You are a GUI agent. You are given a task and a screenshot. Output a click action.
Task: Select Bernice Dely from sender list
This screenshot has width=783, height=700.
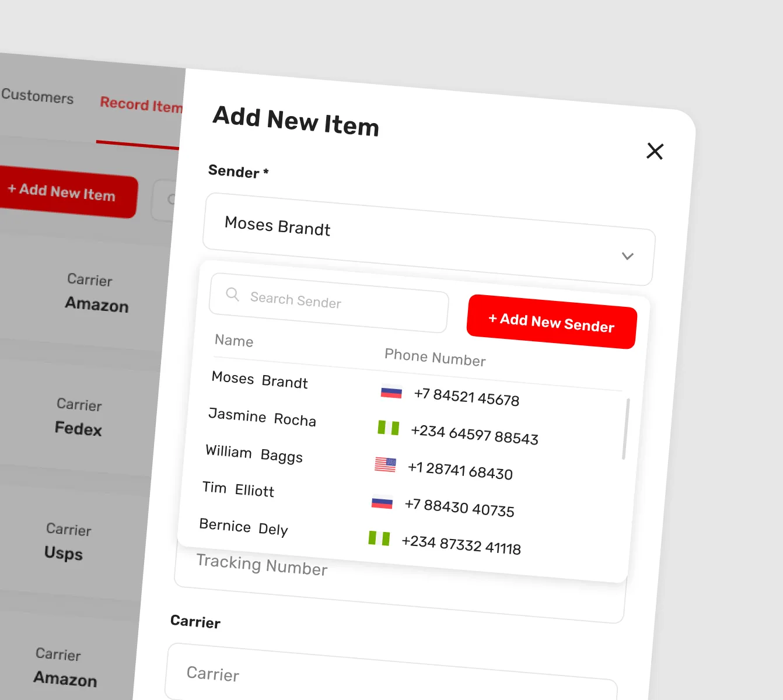(x=243, y=527)
